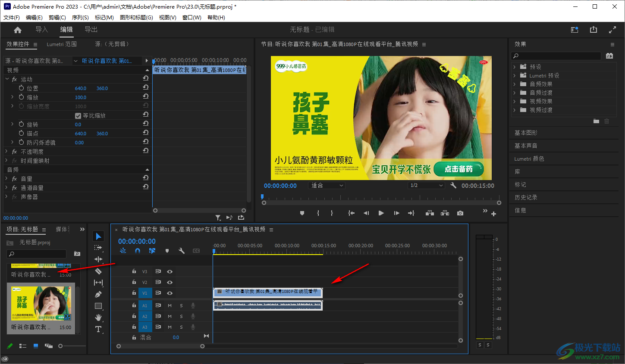Screen dimensions: 625x364
Task: Solo audio track A2
Action: click(181, 316)
